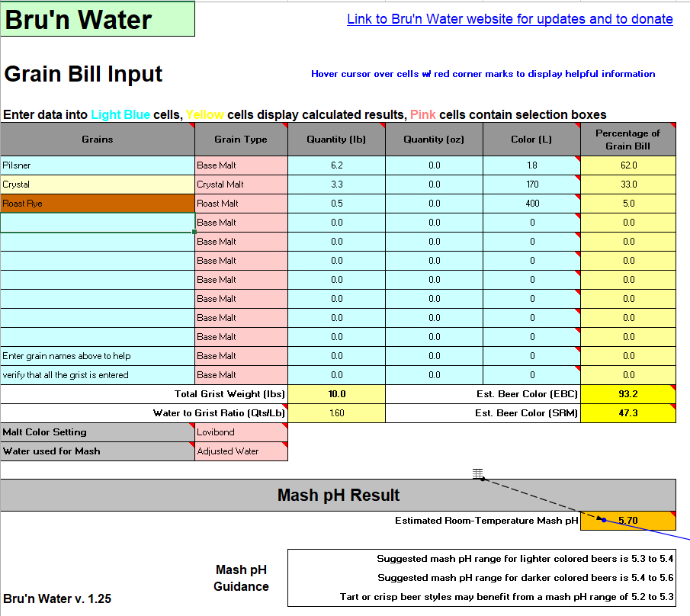690x616 pixels.
Task: Click the Color (L) column header
Action: [532, 140]
